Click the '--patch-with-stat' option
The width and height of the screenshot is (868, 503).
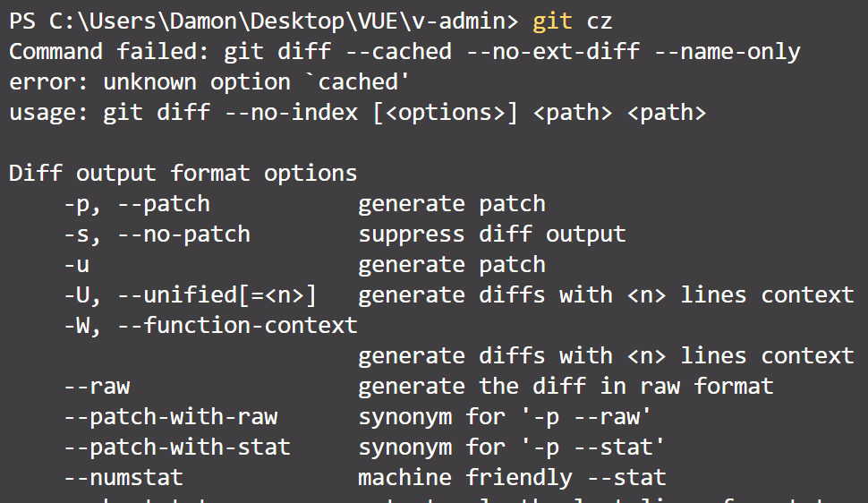click(x=176, y=448)
